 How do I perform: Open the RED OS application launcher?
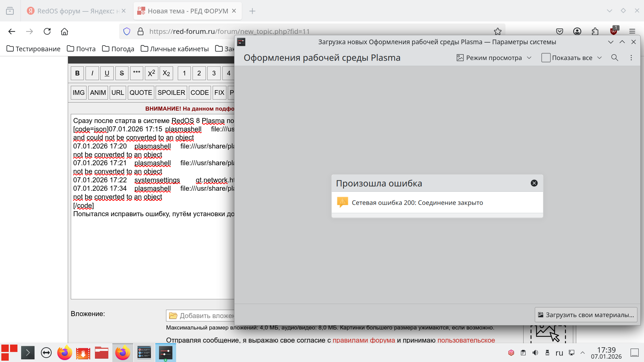pos(9,353)
